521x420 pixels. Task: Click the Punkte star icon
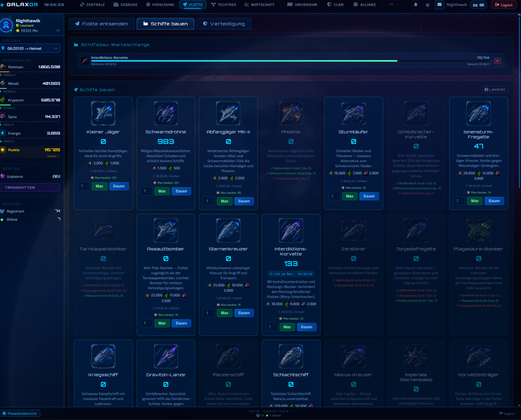(x=3, y=150)
